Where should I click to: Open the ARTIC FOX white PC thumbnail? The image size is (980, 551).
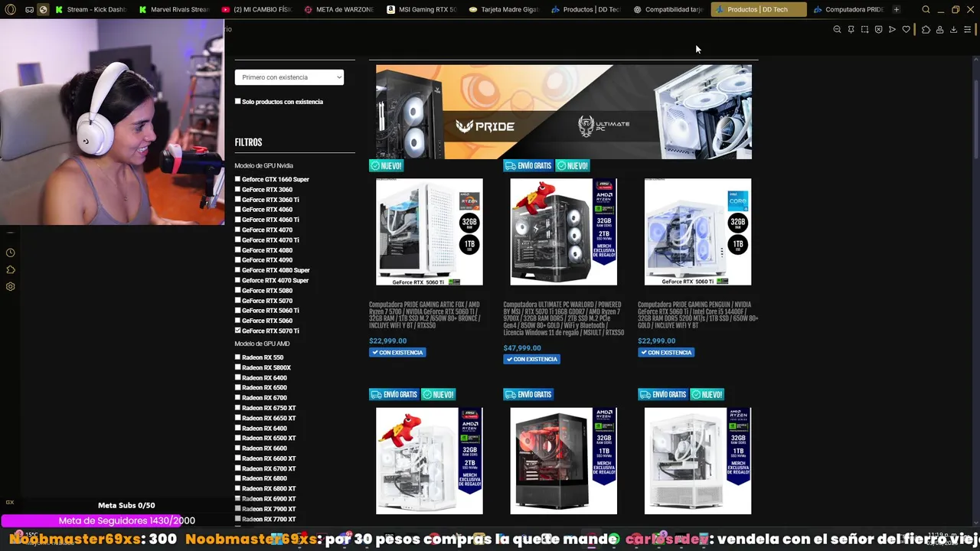click(429, 232)
